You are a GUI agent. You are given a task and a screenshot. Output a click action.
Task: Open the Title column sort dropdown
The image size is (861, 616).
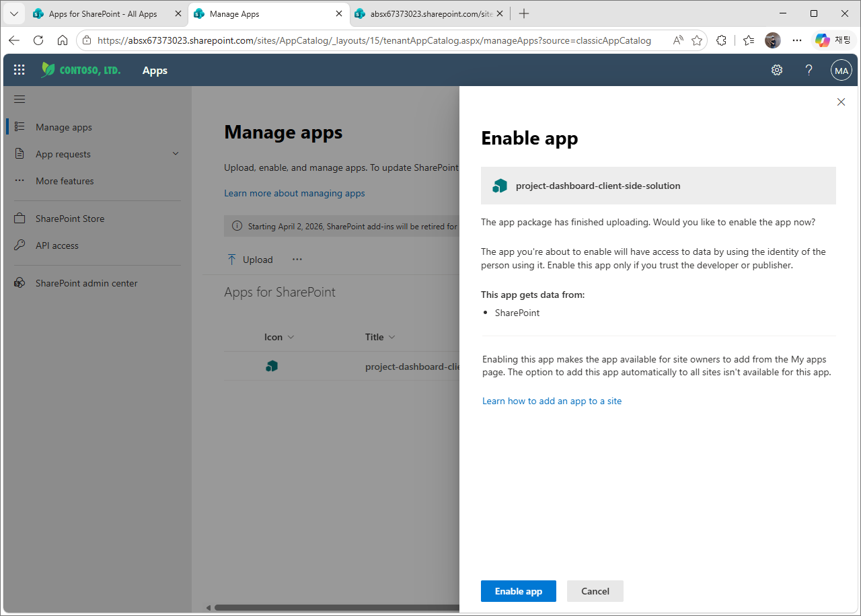click(x=392, y=337)
